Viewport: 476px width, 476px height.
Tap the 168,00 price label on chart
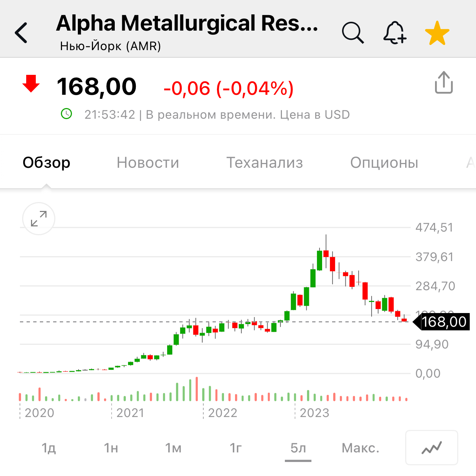[444, 322]
